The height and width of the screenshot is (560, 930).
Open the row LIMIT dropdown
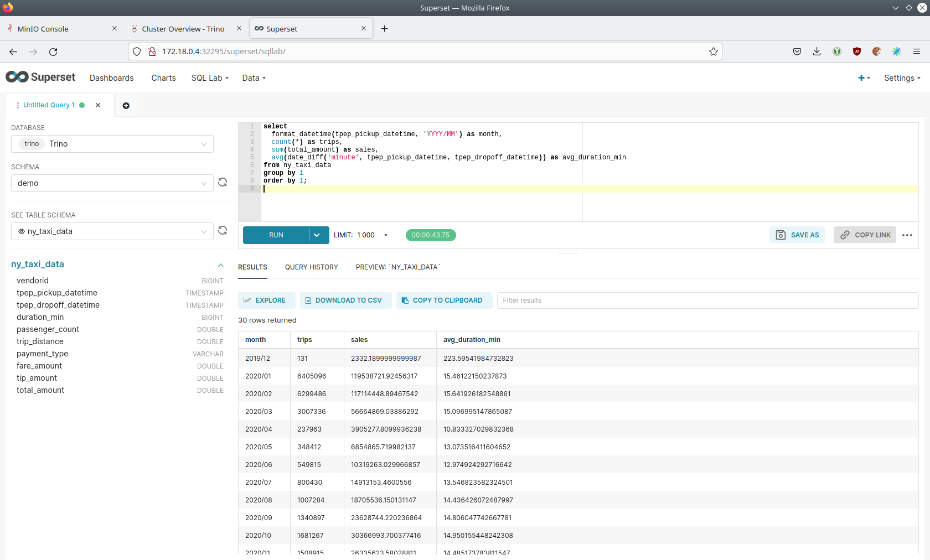371,235
